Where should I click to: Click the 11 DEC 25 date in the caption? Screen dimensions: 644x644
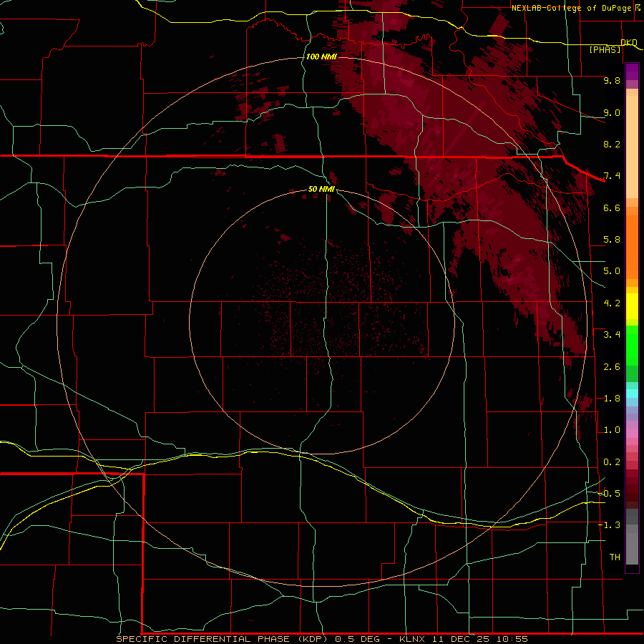pos(462,639)
